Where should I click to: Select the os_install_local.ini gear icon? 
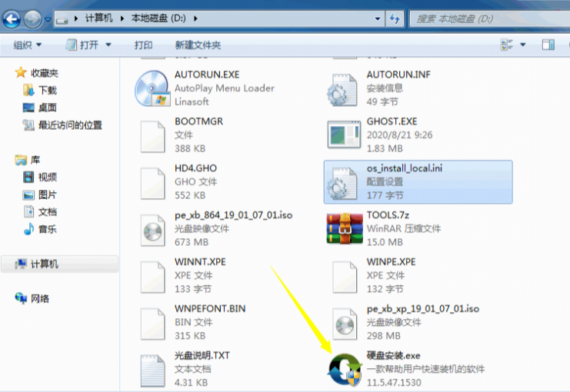coord(342,184)
